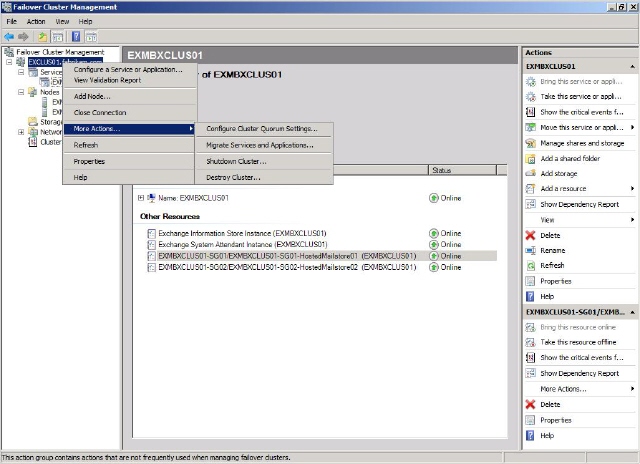The width and height of the screenshot is (640, 464).
Task: Open the File menu
Action: click(x=11, y=21)
